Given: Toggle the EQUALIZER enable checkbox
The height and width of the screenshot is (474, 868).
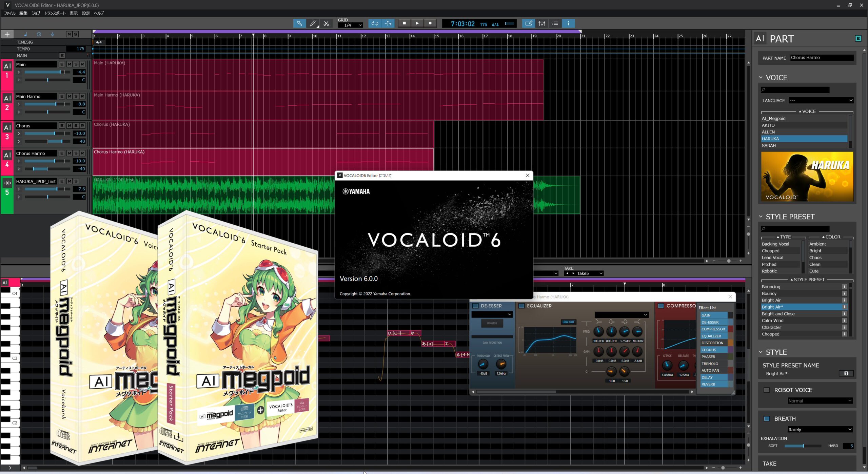Looking at the screenshot, I should coord(521,306).
